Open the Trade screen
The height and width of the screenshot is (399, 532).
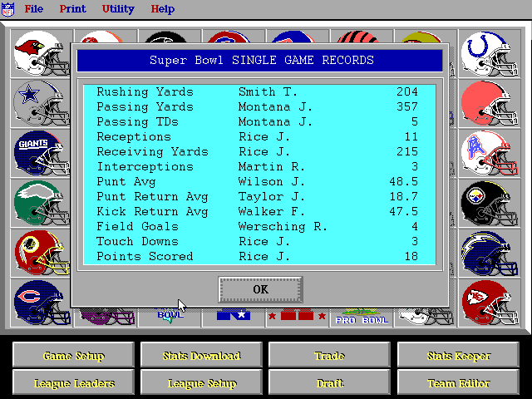pyautogui.click(x=329, y=355)
